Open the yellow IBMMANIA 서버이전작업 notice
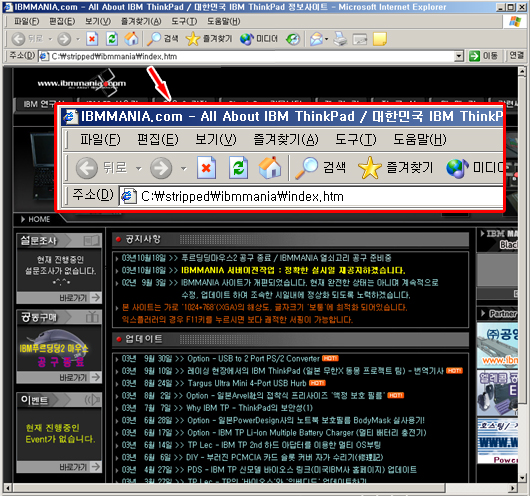The image size is (530, 496). coord(293,270)
